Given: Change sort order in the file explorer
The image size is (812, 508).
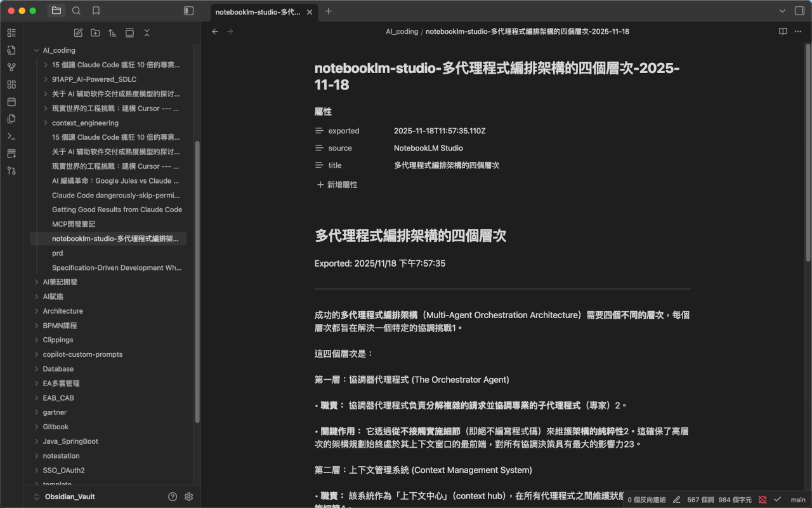Looking at the screenshot, I should pyautogui.click(x=112, y=32).
